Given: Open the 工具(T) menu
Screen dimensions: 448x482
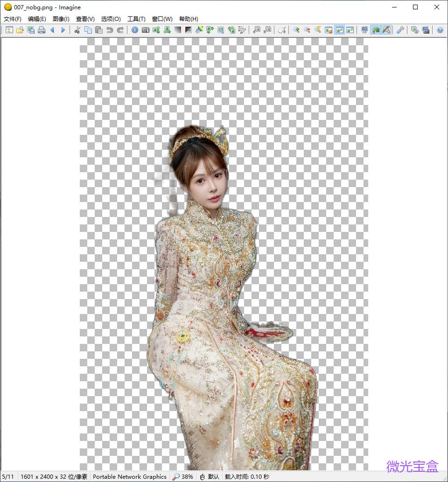Looking at the screenshot, I should [136, 19].
